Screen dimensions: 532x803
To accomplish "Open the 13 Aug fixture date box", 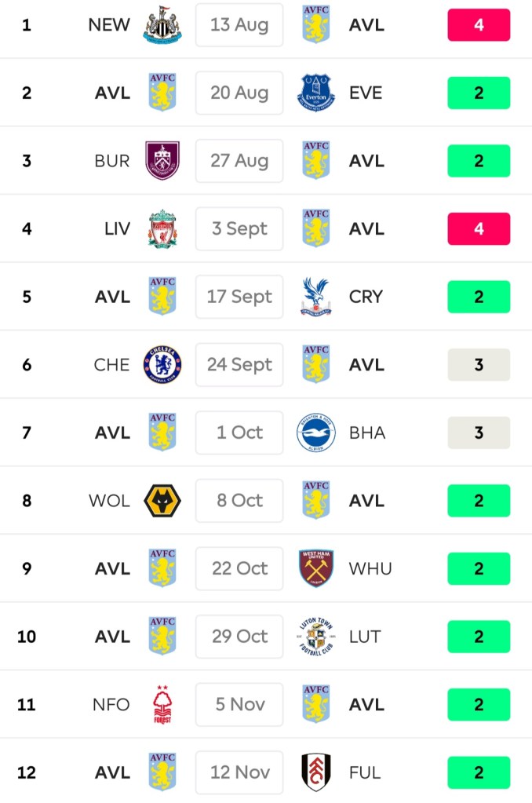I will point(239,25).
